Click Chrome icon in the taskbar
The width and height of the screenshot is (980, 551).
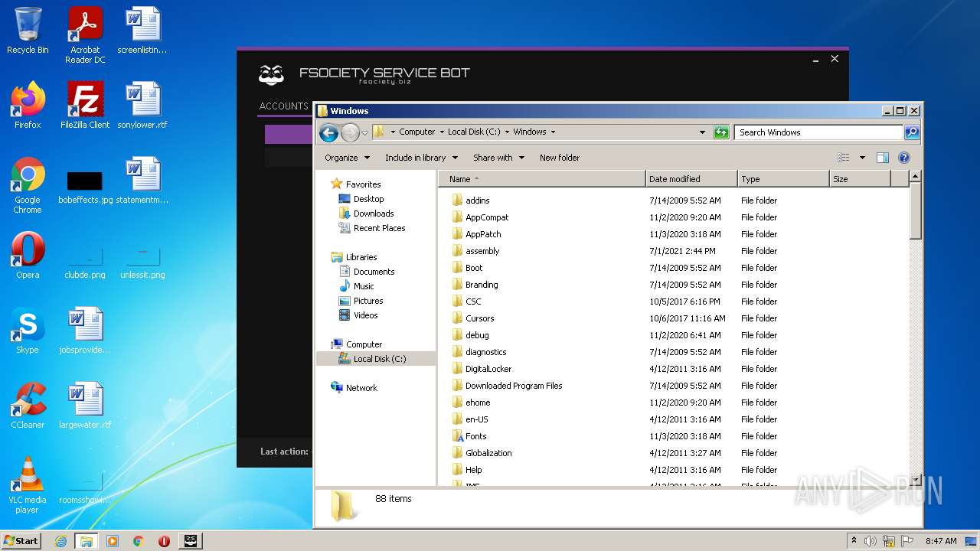(139, 541)
